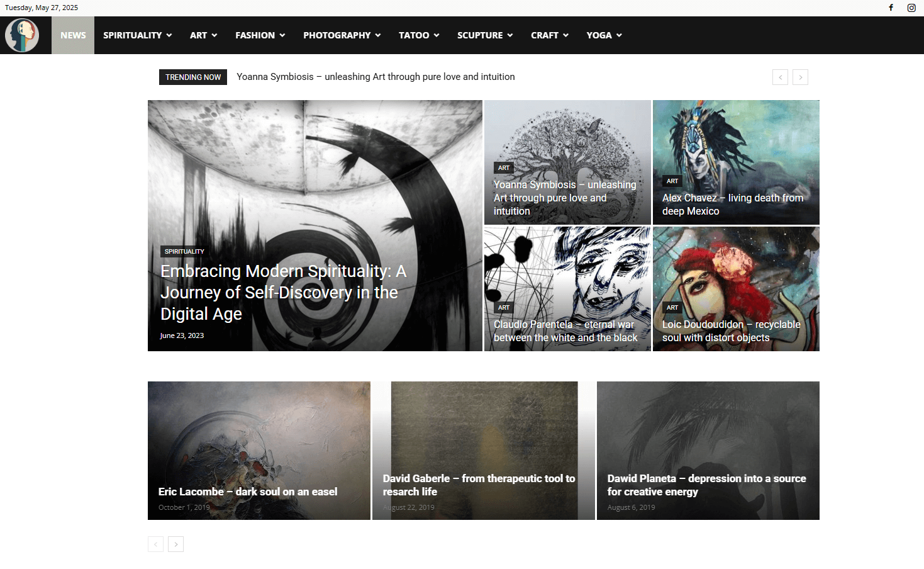Open the News menu item
924x569 pixels.
click(73, 35)
